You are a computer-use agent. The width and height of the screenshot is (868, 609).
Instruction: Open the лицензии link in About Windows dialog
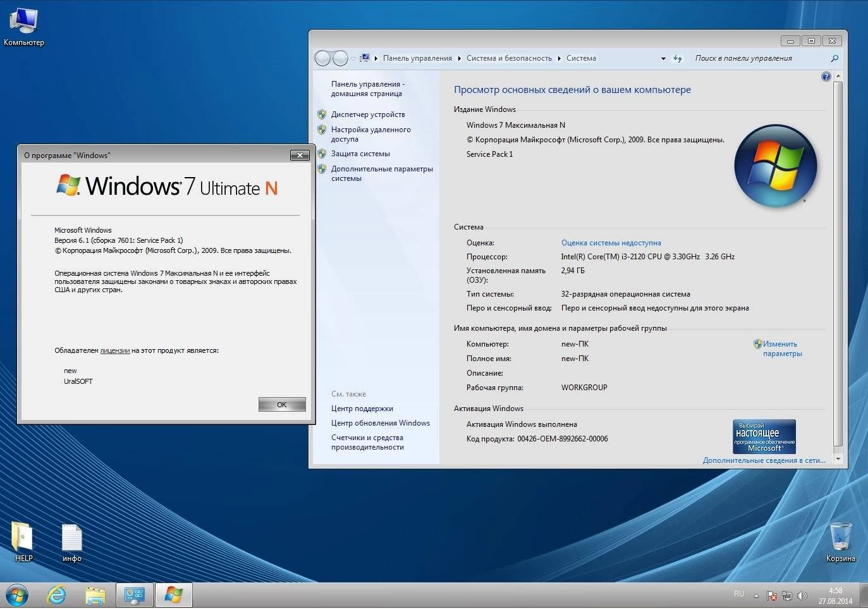tap(115, 350)
